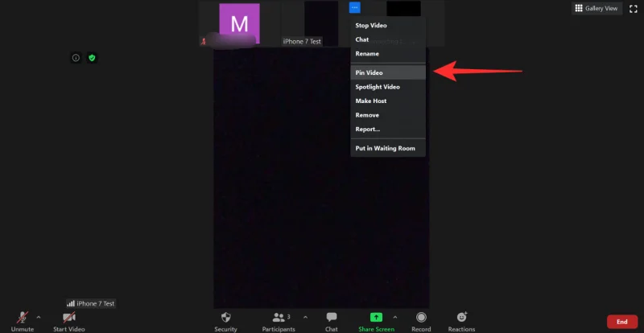Expand audio options arrow next to Unmute
The height and width of the screenshot is (333, 644).
[x=38, y=317]
